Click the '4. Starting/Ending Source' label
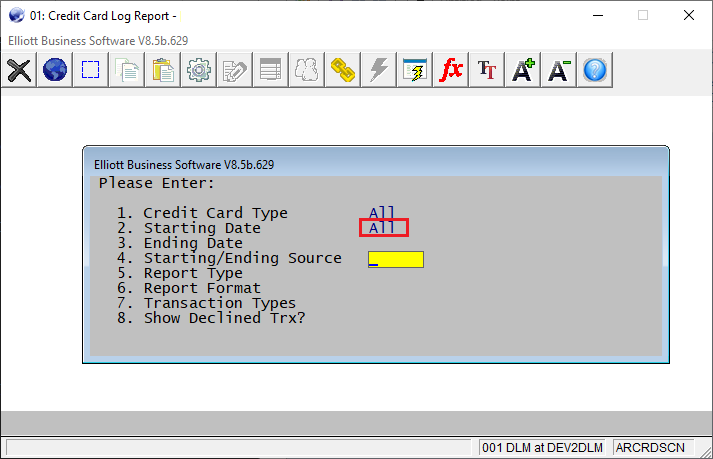 pyautogui.click(x=229, y=257)
